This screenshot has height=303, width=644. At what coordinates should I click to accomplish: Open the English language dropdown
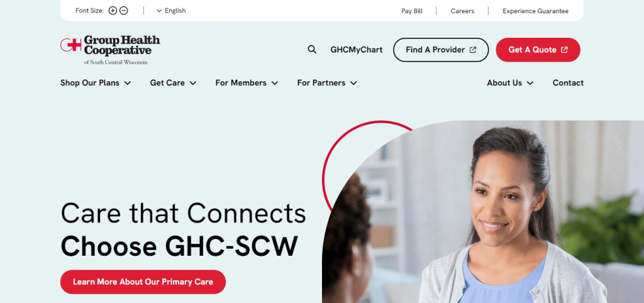[x=171, y=11]
